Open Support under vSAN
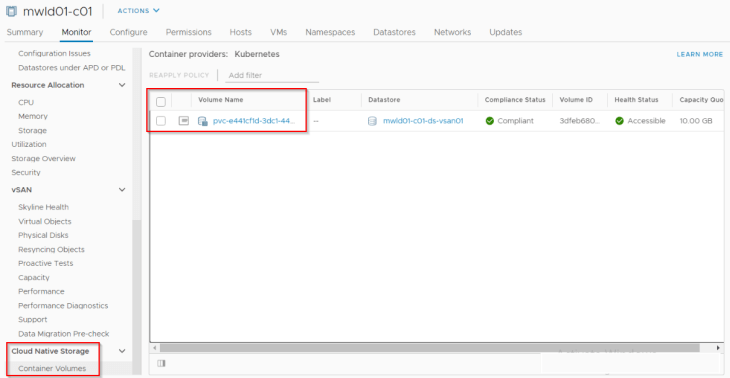 tap(33, 320)
